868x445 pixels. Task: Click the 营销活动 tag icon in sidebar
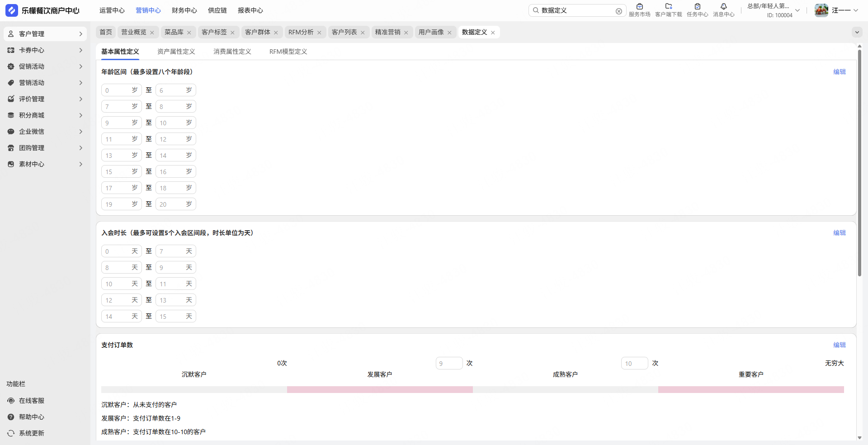tap(11, 83)
